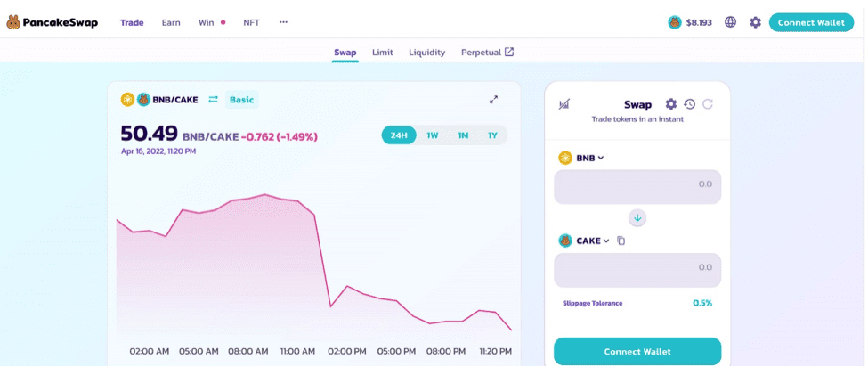868x367 pixels.
Task: Select the 1Y chart range
Action: pyautogui.click(x=492, y=135)
